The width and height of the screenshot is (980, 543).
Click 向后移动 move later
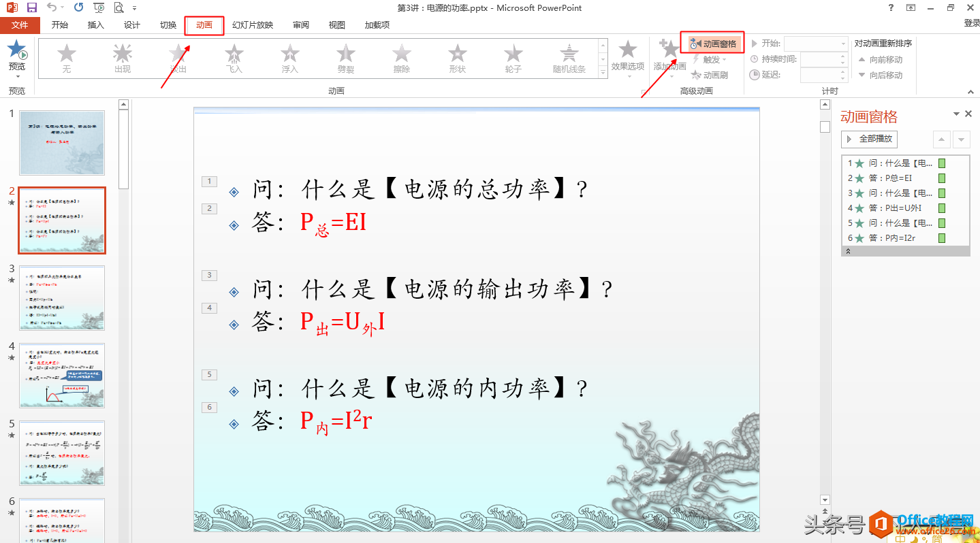pyautogui.click(x=880, y=75)
